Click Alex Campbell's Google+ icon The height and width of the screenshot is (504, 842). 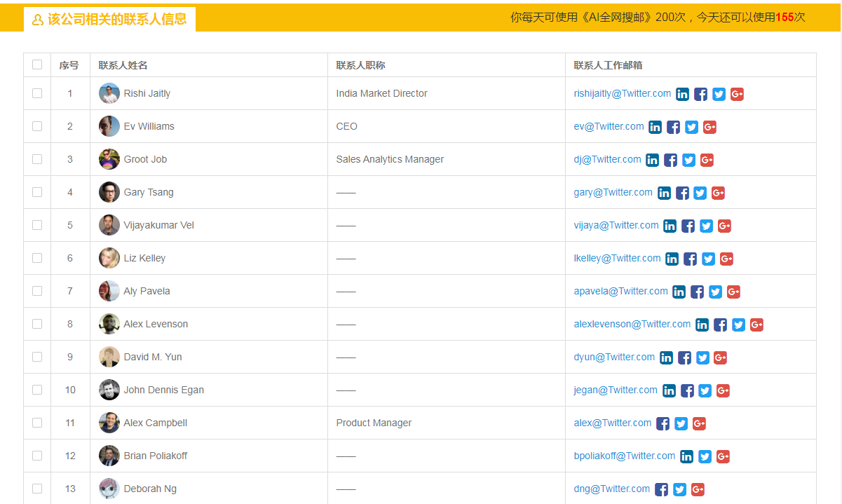point(699,424)
